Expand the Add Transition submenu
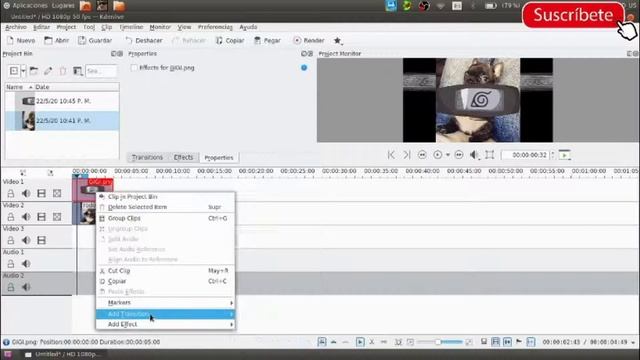Viewport: 640px width, 360px height. point(165,314)
